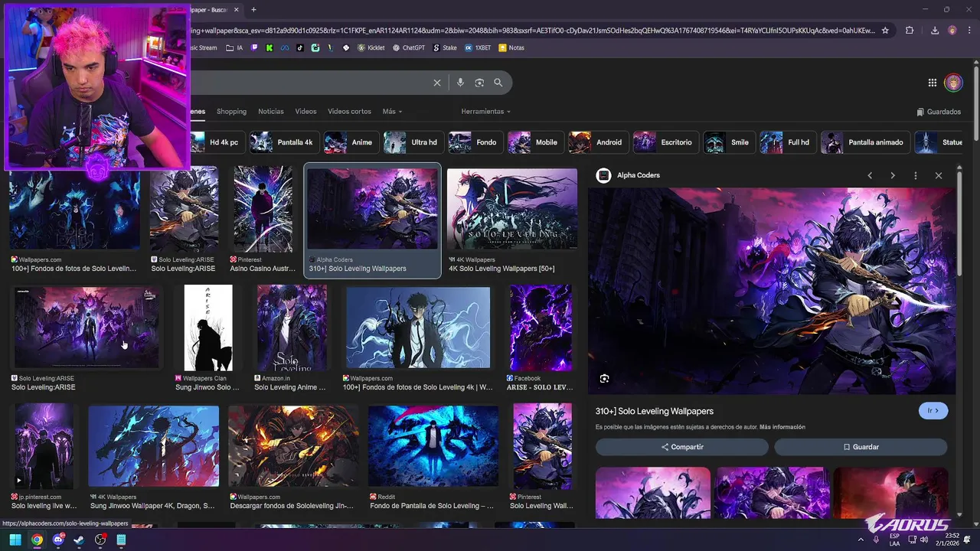Select the Fondo filter chip

coord(474,142)
